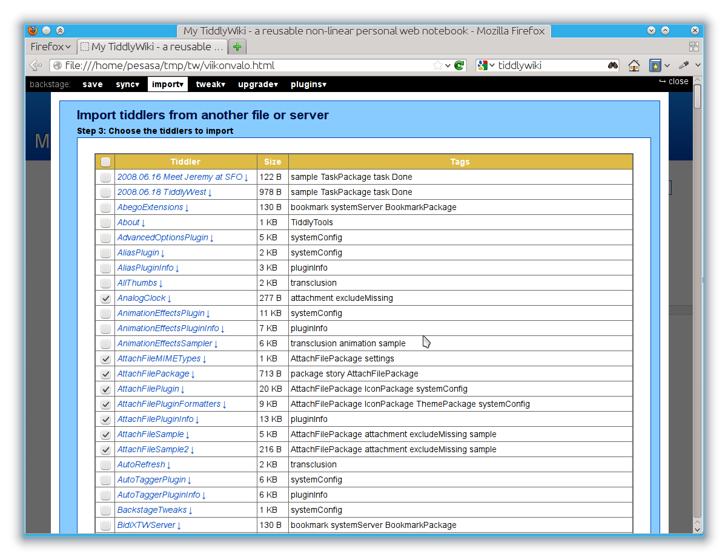The image size is (728, 560).
Task: Bookmark this page with the star icon
Action: click(x=438, y=65)
